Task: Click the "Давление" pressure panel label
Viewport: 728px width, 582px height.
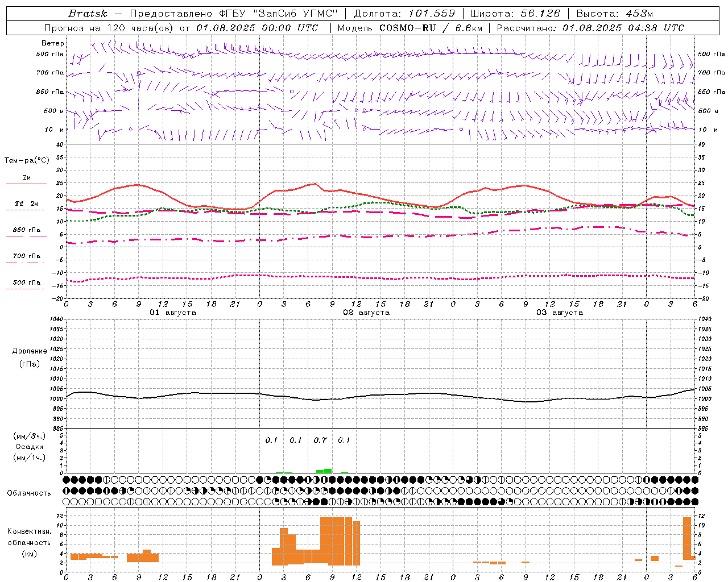Action: [30, 351]
